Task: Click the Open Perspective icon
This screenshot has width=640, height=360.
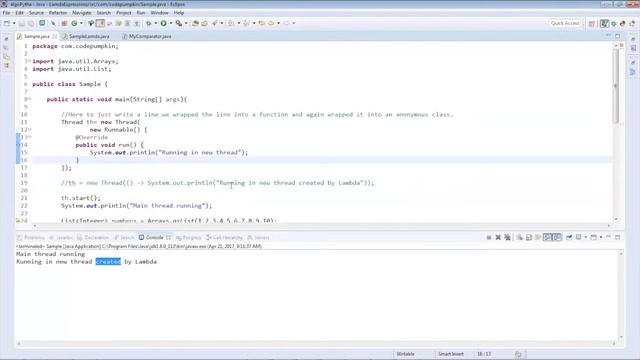Action: [592, 24]
